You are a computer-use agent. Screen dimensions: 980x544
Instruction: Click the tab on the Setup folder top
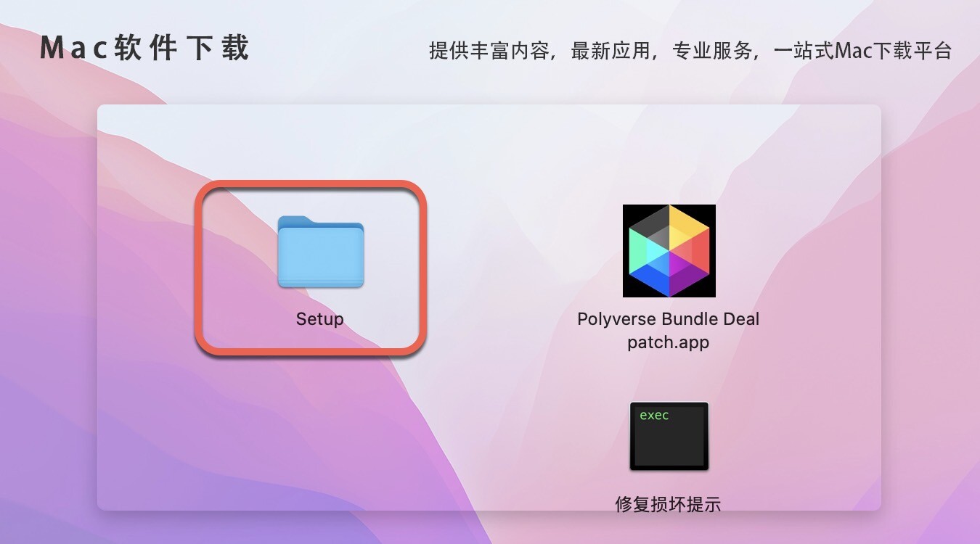296,221
